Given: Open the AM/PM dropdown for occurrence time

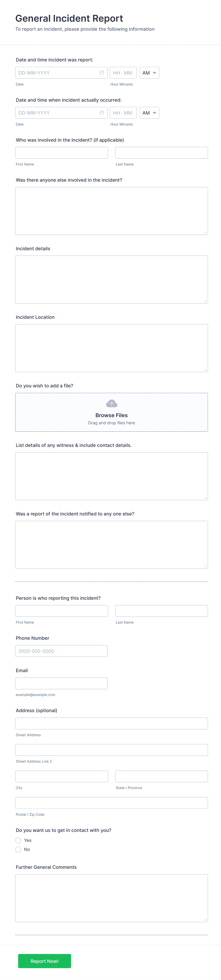Looking at the screenshot, I should (x=149, y=113).
